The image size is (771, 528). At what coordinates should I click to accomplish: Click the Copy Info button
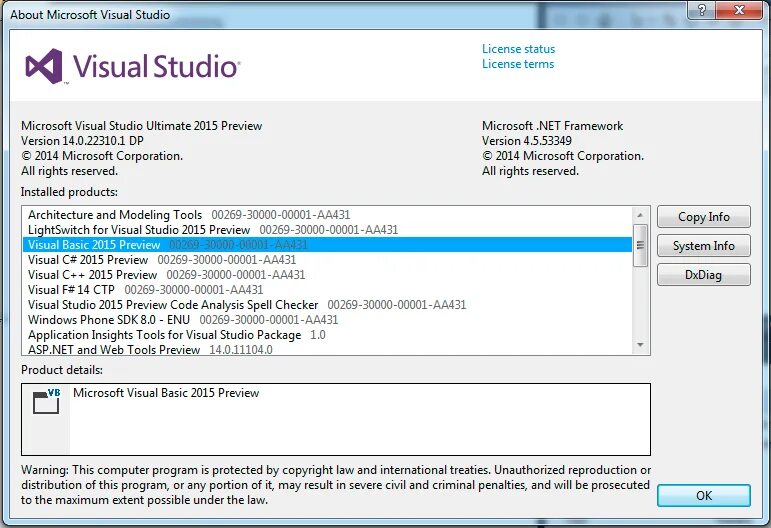click(704, 217)
